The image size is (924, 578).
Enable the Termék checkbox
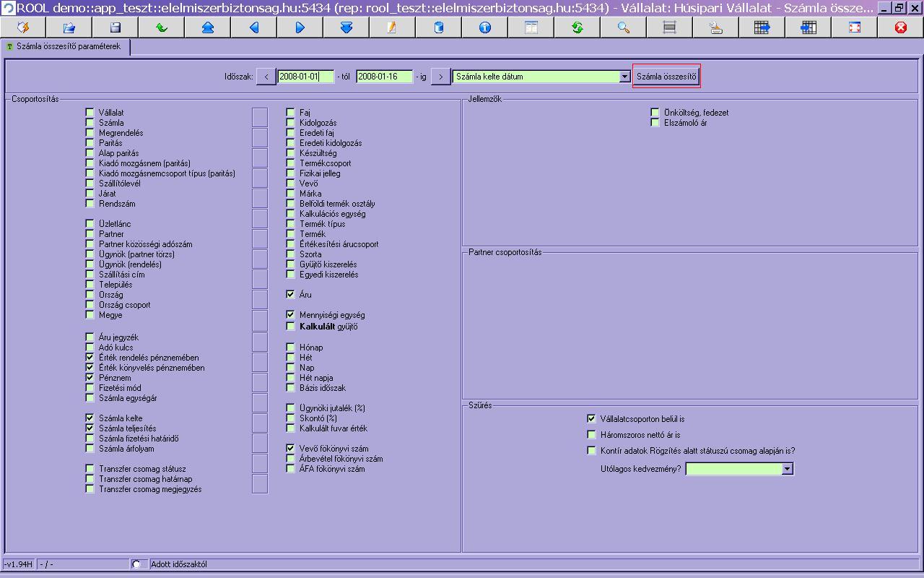pos(290,234)
